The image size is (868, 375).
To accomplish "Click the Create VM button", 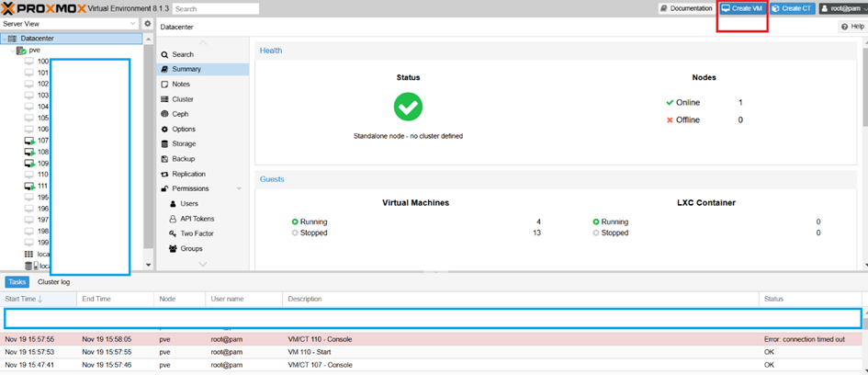I will click(x=743, y=8).
